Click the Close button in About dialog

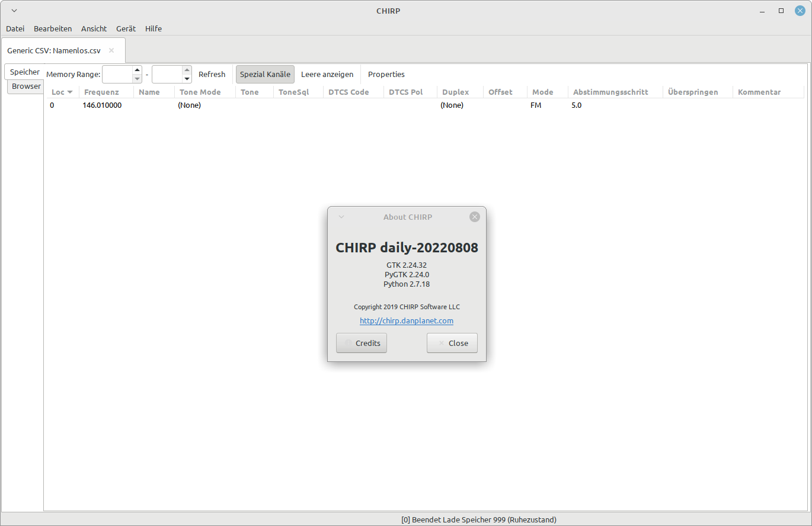click(452, 343)
